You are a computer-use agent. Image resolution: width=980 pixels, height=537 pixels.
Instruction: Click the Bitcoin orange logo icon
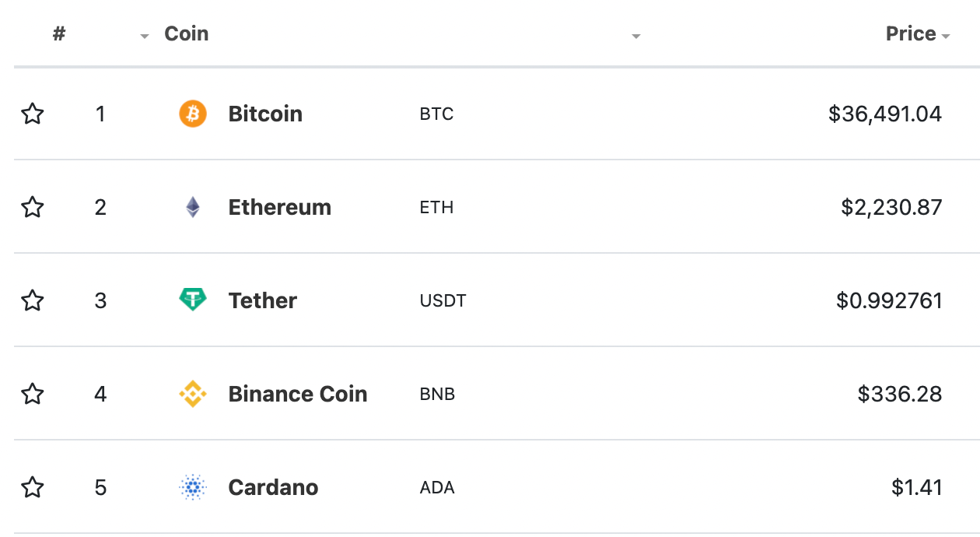[193, 114]
